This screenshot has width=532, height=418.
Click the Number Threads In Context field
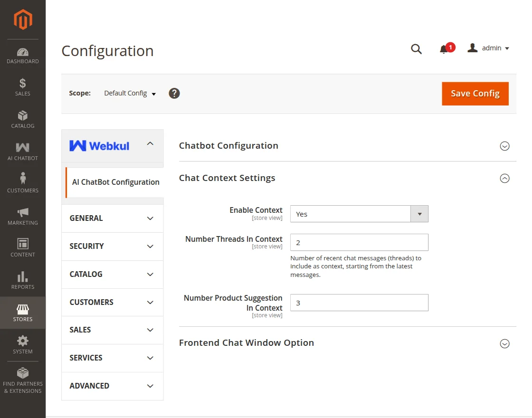point(359,243)
